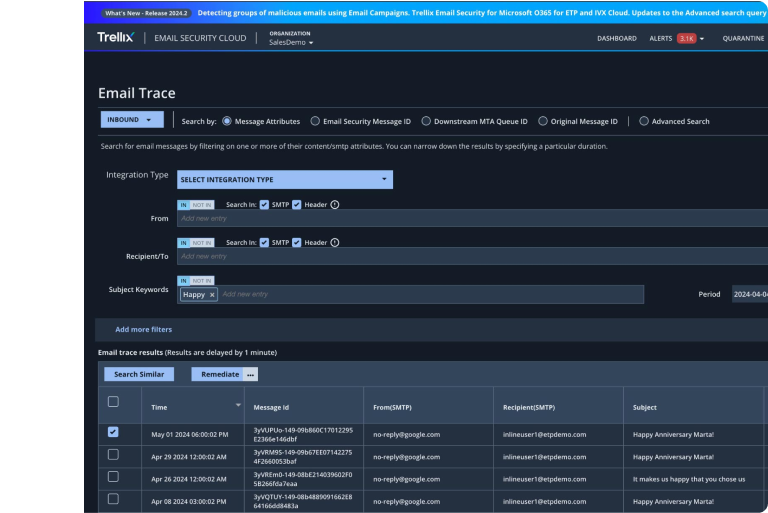
Task: Click the 3.1K alerts count badge
Action: pyautogui.click(x=686, y=38)
